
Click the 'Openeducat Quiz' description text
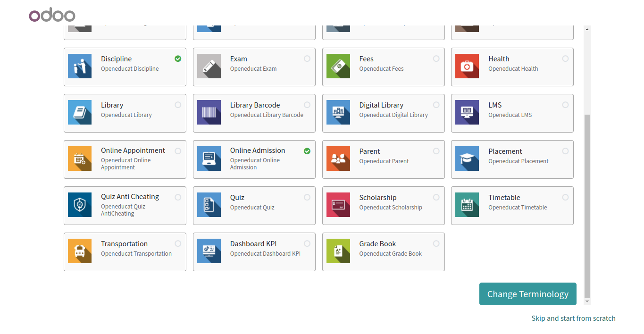tap(252, 208)
